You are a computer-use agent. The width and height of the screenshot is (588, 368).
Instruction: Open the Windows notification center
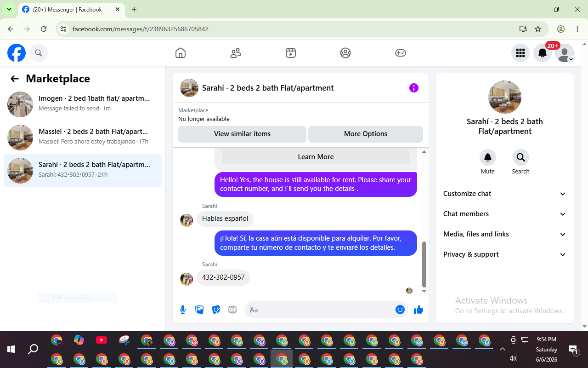pyautogui.click(x=573, y=350)
